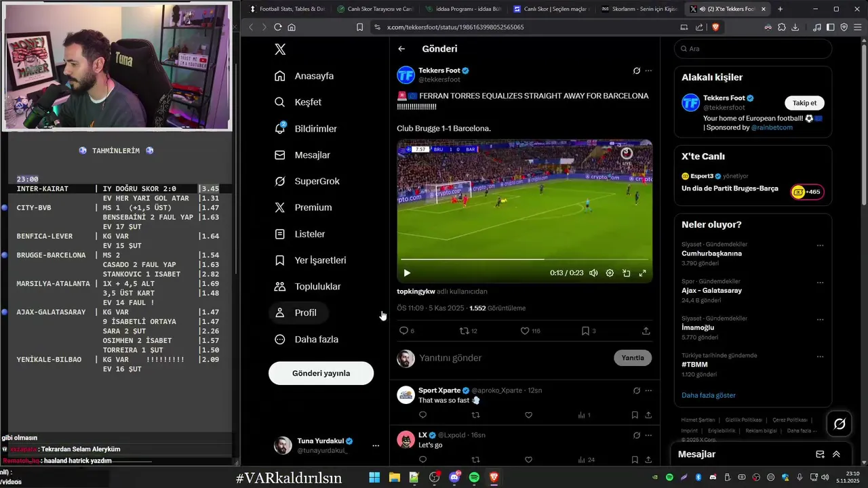This screenshot has height=488, width=868.
Task: Click the video progress bar
Action: click(x=524, y=259)
